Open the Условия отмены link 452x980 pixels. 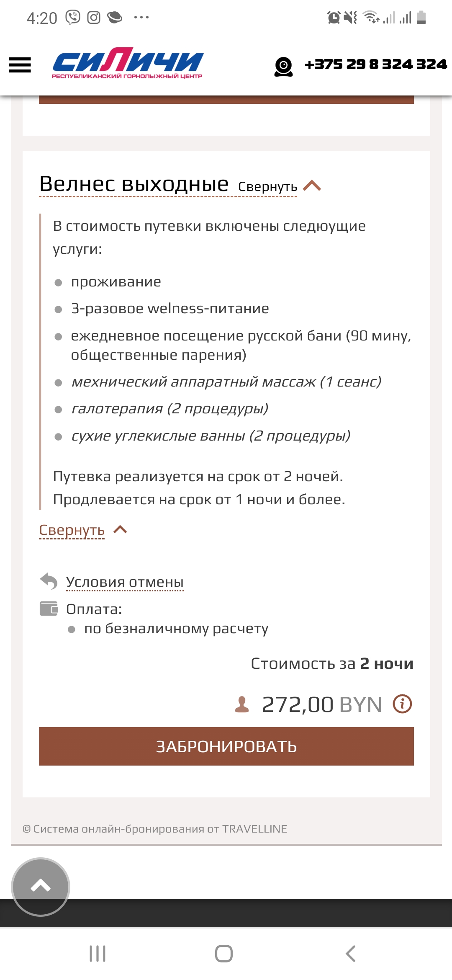[x=125, y=582]
